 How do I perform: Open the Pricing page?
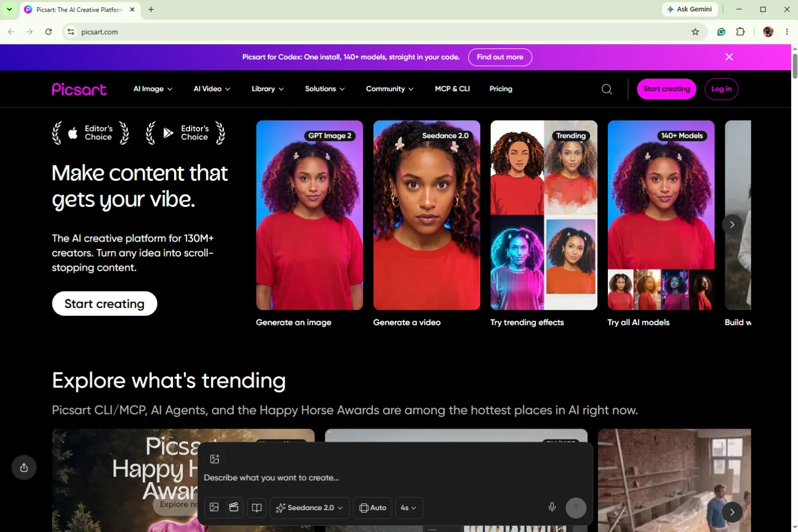pos(501,89)
